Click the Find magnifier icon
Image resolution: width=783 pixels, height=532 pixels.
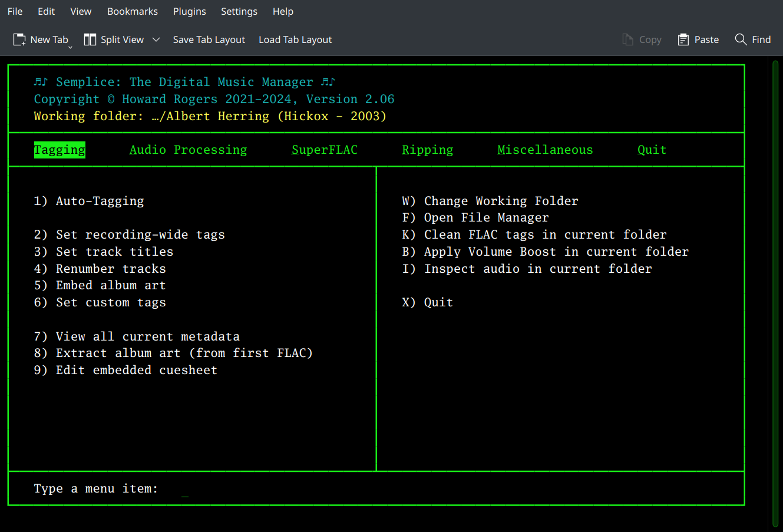[x=741, y=39]
